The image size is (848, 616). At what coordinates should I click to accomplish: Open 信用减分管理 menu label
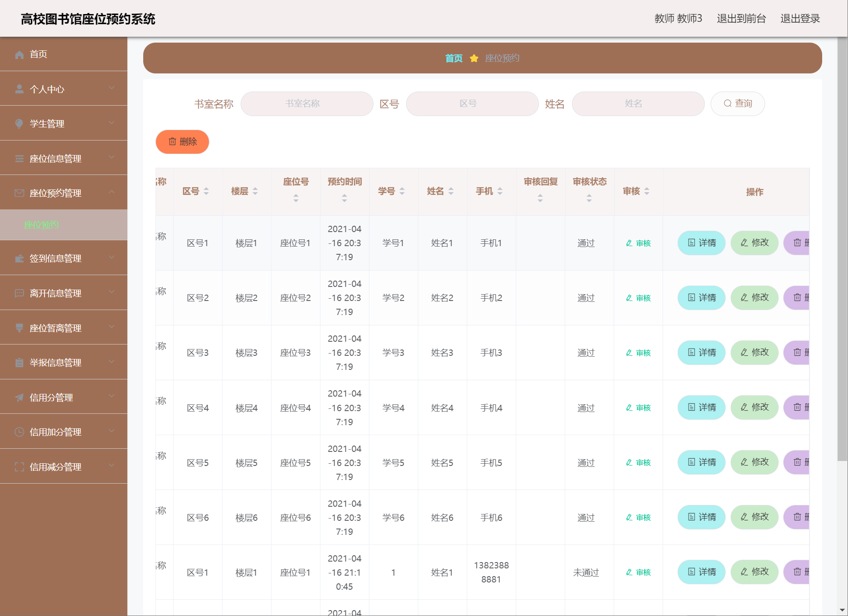click(55, 467)
